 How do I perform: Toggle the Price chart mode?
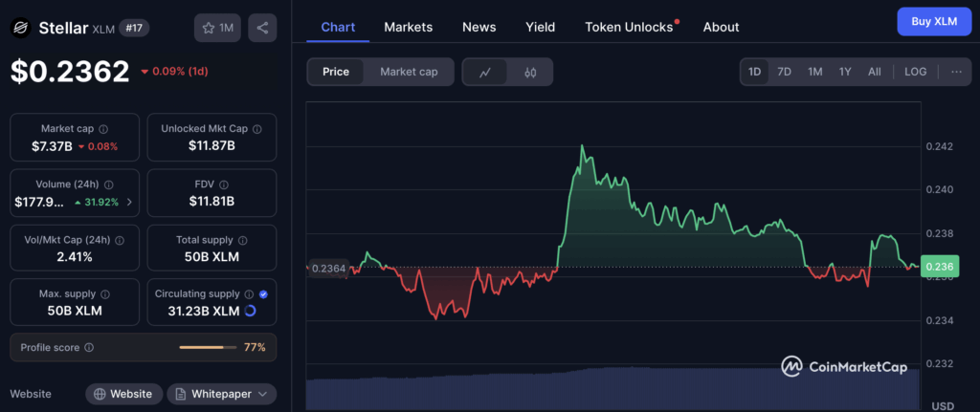[336, 72]
